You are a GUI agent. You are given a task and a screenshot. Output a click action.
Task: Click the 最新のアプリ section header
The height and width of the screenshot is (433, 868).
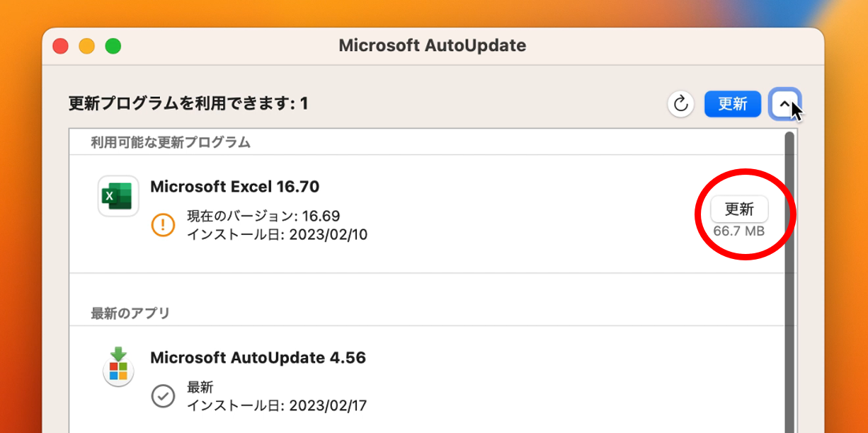tap(130, 313)
